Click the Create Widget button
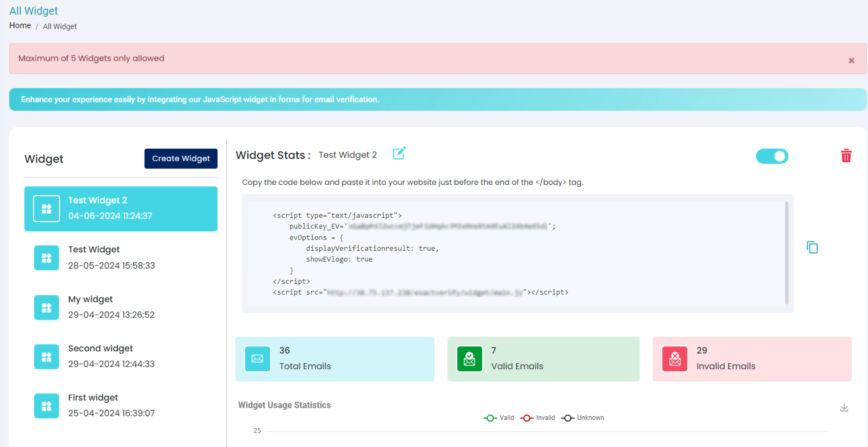Screen dimensions: 868x447 tap(181, 158)
